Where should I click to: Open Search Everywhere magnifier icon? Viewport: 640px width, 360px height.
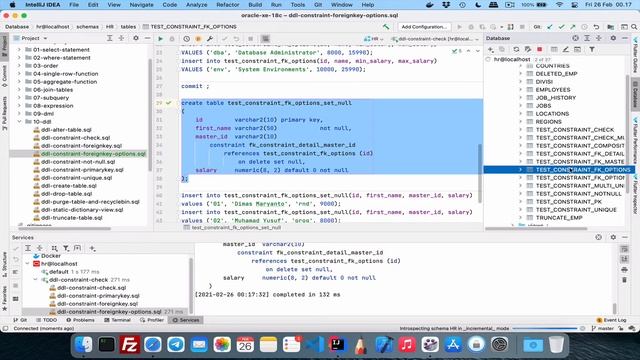(634, 27)
